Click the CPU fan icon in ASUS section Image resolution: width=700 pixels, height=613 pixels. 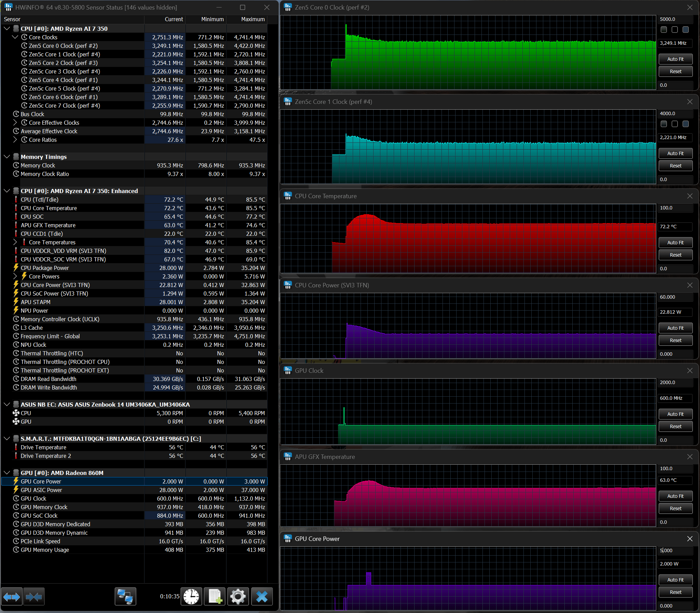pyautogui.click(x=16, y=413)
